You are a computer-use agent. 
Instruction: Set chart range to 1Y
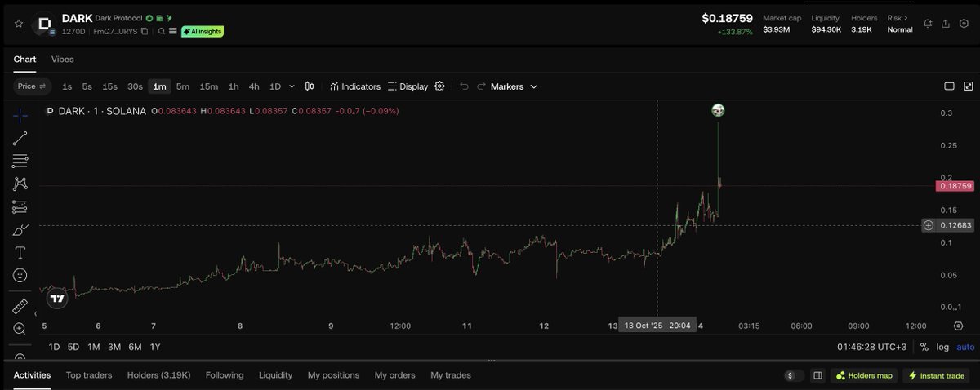click(155, 348)
